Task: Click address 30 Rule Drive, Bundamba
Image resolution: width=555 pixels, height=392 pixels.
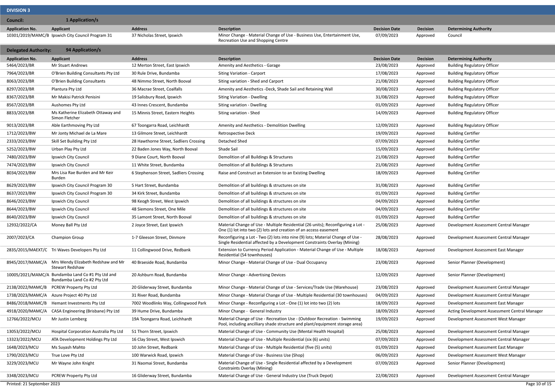Action: tap(155, 73)
